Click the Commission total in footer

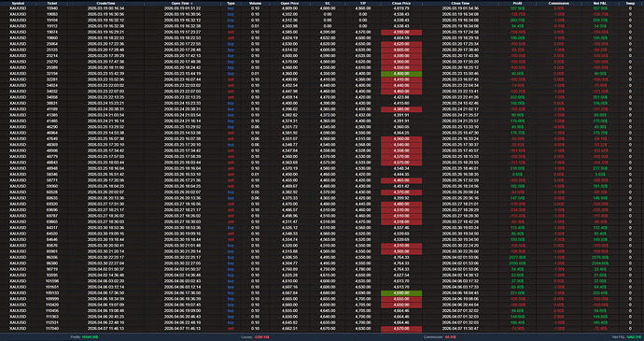tap(440, 337)
